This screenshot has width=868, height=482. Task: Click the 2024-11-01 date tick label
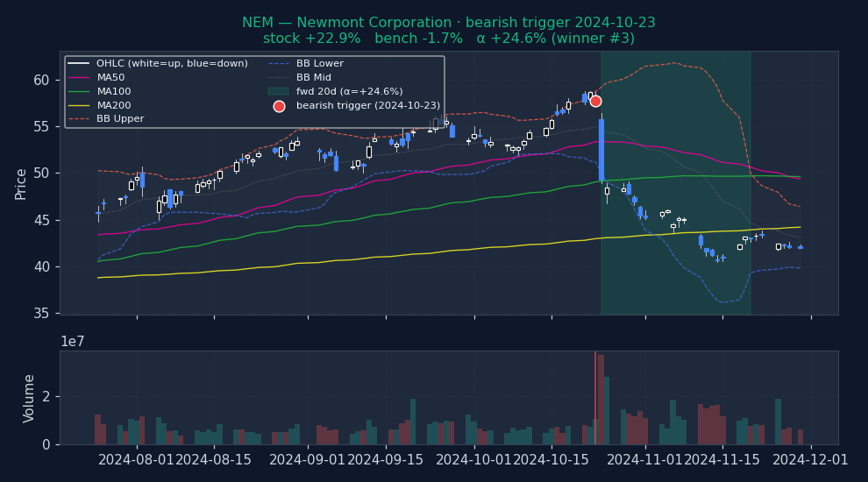coord(644,460)
